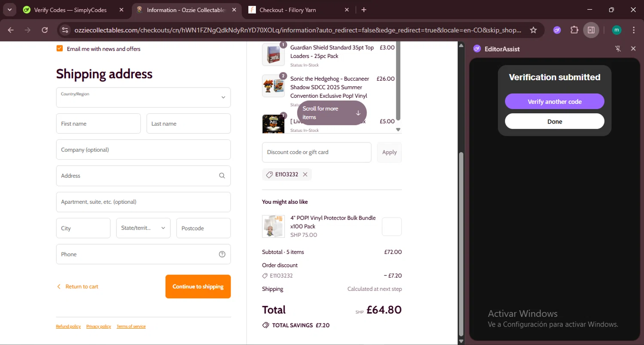
Task: Click the phone help question icon
Action: [222, 254]
